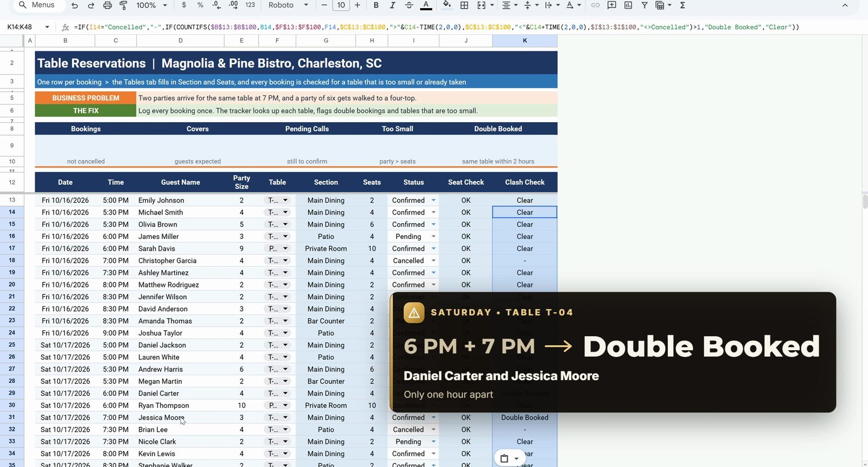Open more number formats (123)
The image size is (868, 467).
[x=250, y=5]
